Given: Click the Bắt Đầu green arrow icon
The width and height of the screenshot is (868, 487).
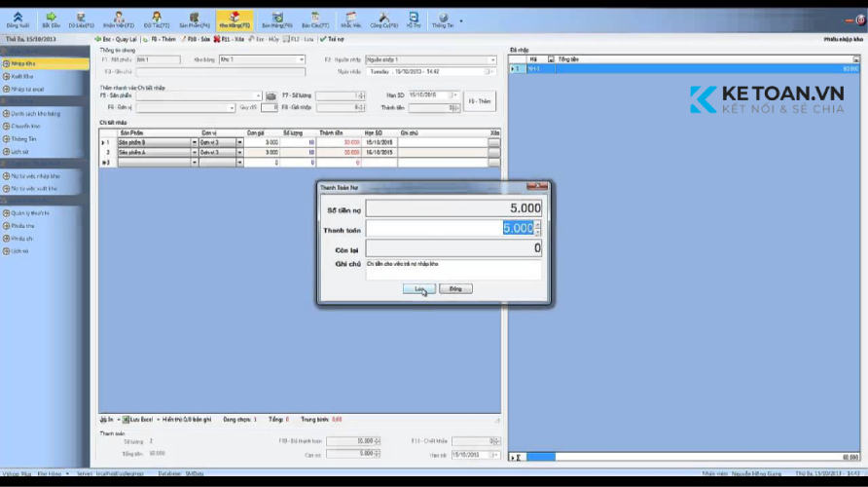Looking at the screenshot, I should tap(51, 19).
